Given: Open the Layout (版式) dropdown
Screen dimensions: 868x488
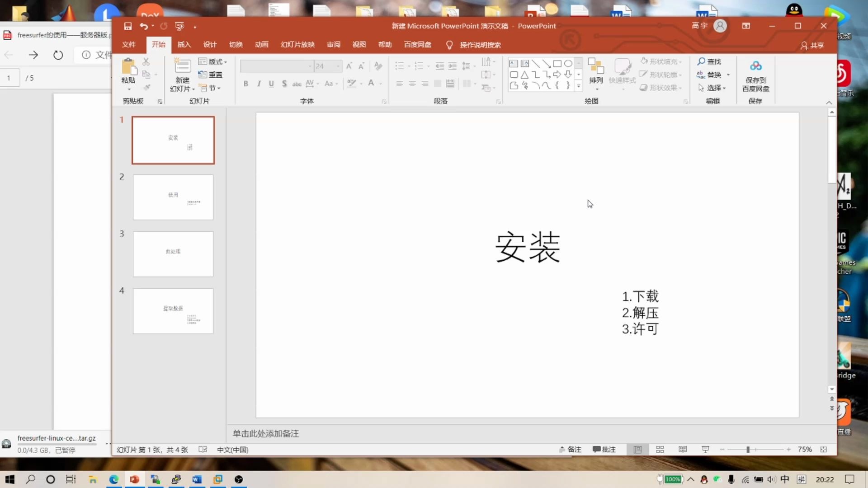Looking at the screenshot, I should point(212,61).
